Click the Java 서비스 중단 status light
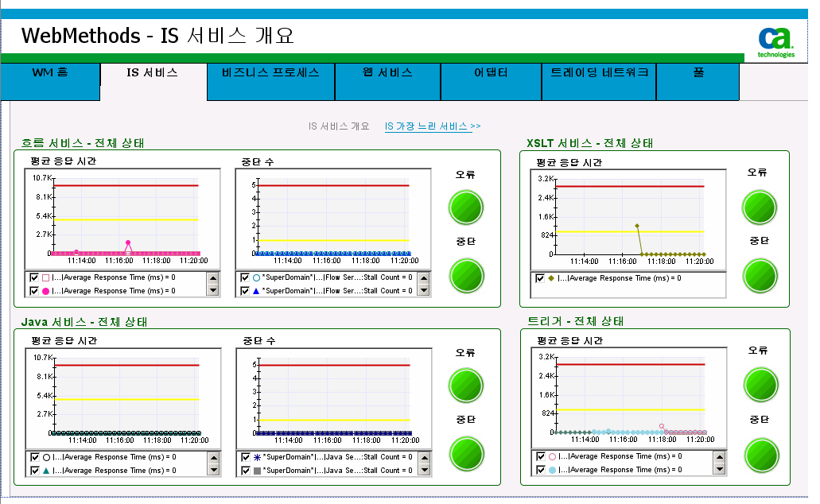 click(x=467, y=455)
